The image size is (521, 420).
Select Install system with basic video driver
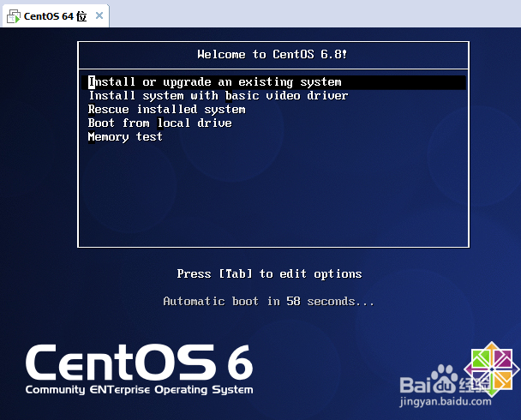coord(218,96)
